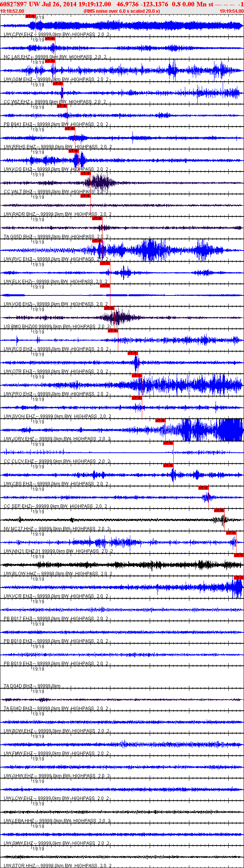Select the red pick on the VCR trace
The width and height of the screenshot is (244, 868).
pyautogui.click(x=238, y=578)
